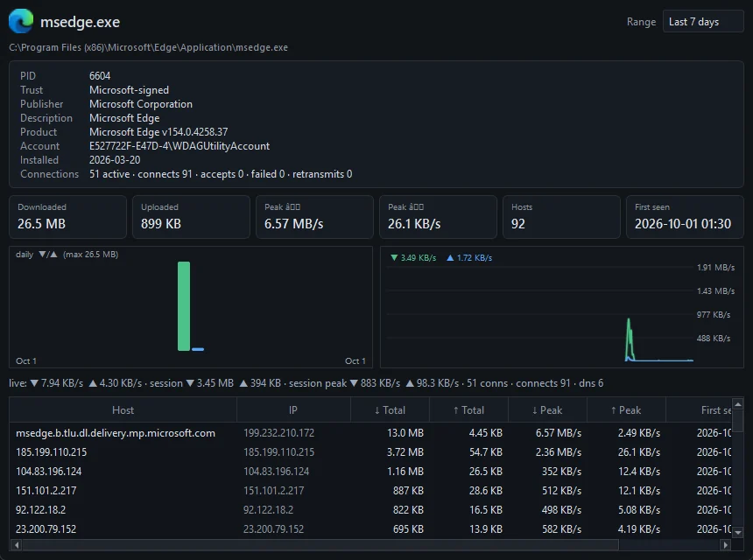Click the Product version v154.0.4258.37
This screenshot has width=753, height=560.
click(x=195, y=132)
